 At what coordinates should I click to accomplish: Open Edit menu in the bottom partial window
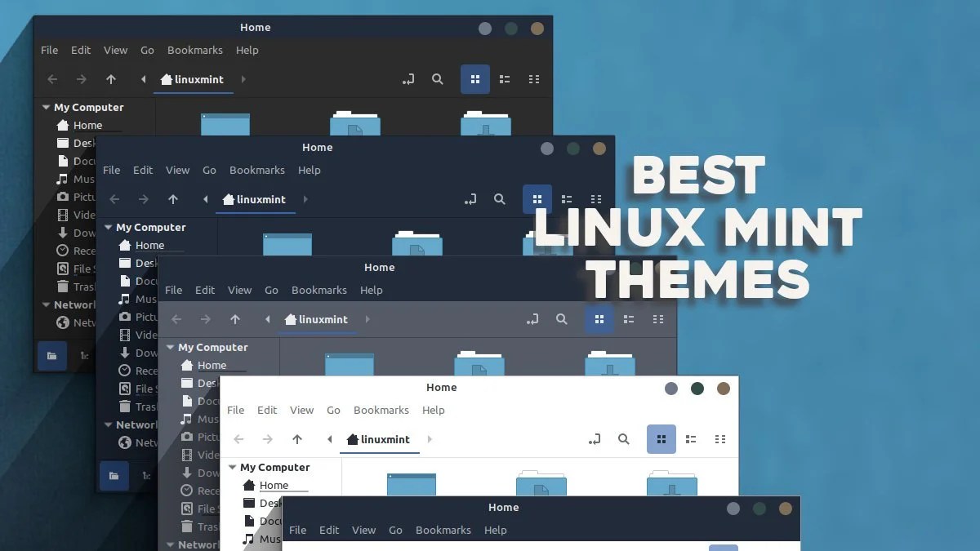point(330,530)
